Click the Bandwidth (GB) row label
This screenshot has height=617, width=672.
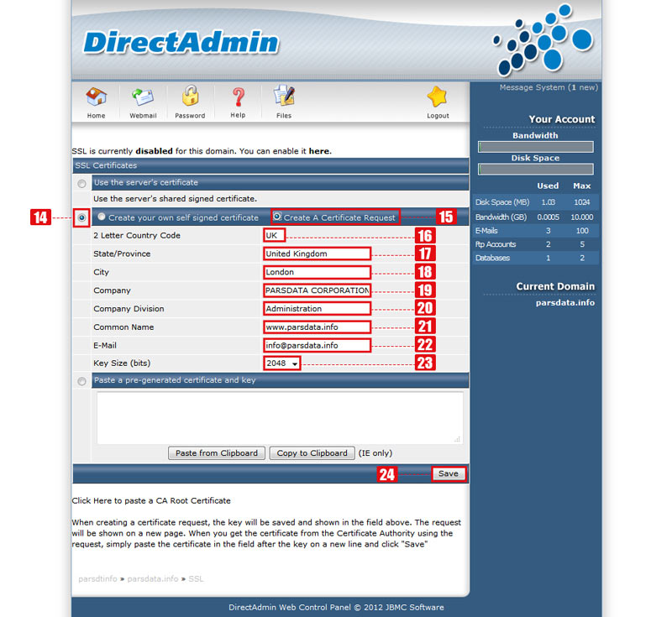[x=501, y=217]
